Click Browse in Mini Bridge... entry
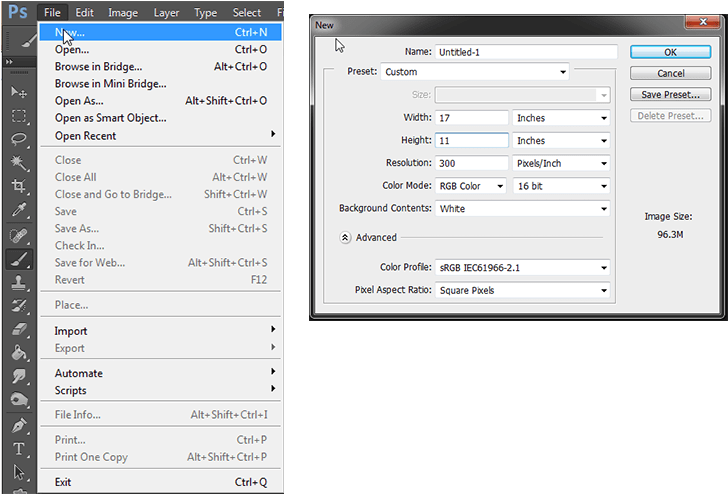Screen dimensions: 728x494 [160, 84]
